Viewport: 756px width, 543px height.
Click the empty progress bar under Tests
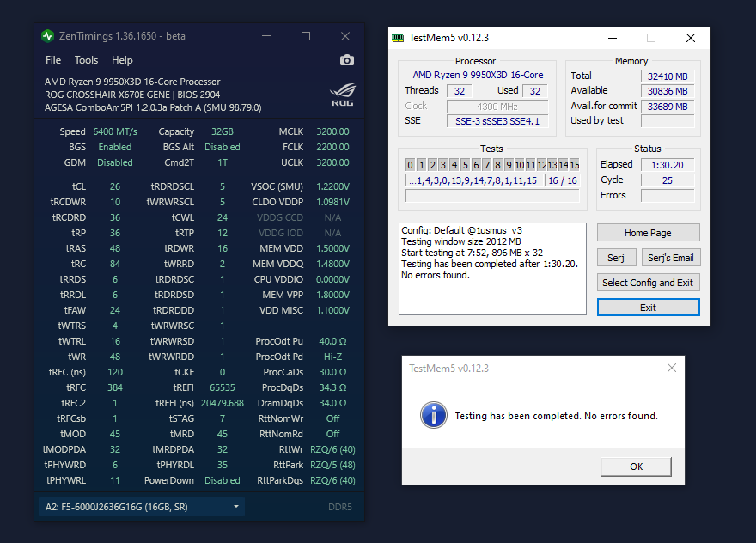click(491, 196)
